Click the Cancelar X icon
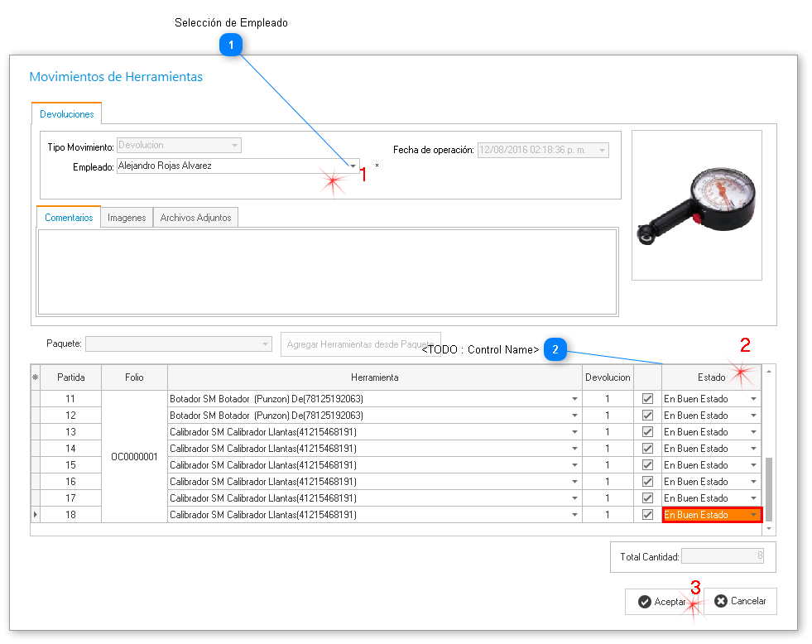Screen dimensions: 812x644 (x=720, y=601)
